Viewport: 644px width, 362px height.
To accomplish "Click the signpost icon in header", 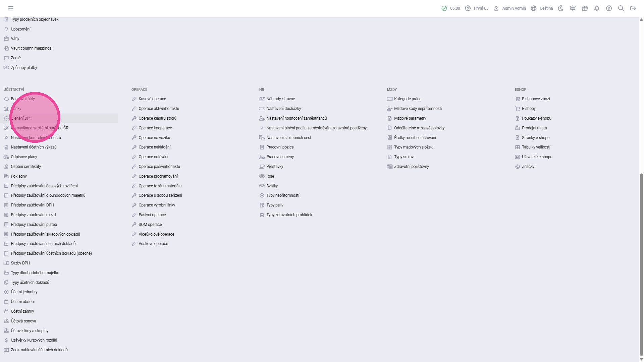I will click(573, 8).
